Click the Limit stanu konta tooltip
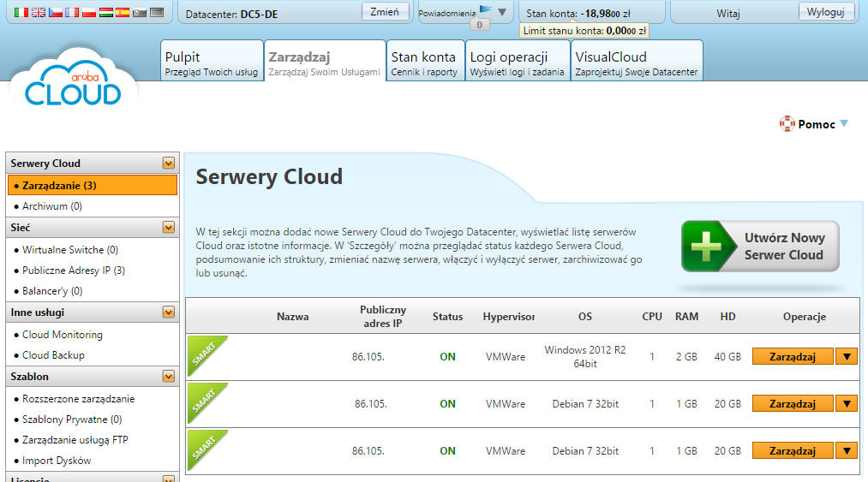 (x=584, y=31)
